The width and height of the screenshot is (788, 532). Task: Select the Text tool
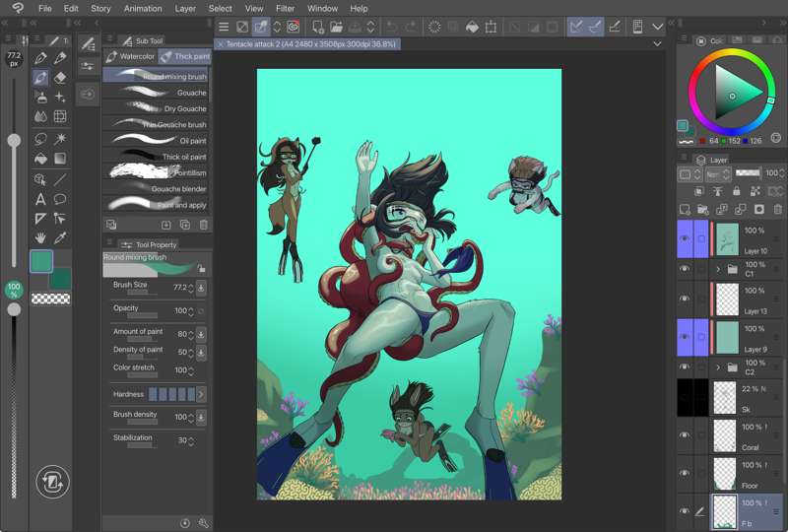click(40, 199)
